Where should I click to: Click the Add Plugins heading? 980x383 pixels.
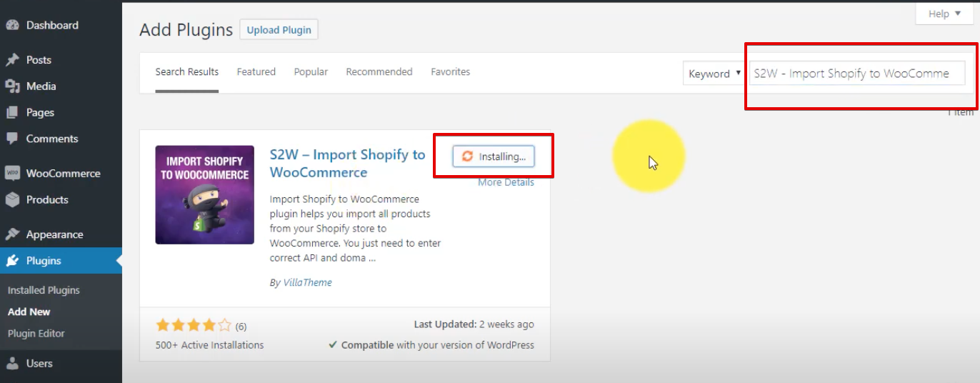186,30
